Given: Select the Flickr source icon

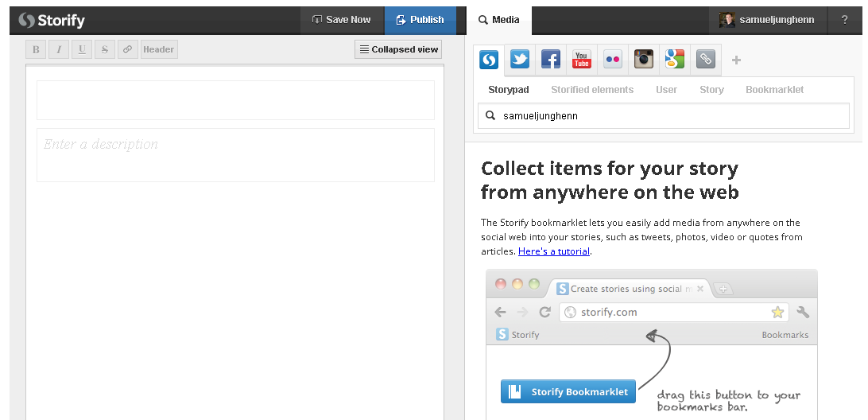Looking at the screenshot, I should [x=613, y=60].
